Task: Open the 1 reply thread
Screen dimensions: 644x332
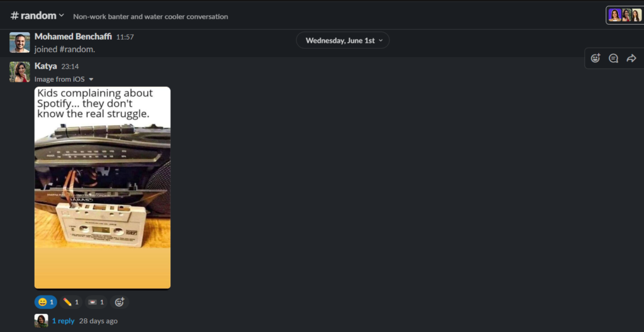Action: (64, 321)
